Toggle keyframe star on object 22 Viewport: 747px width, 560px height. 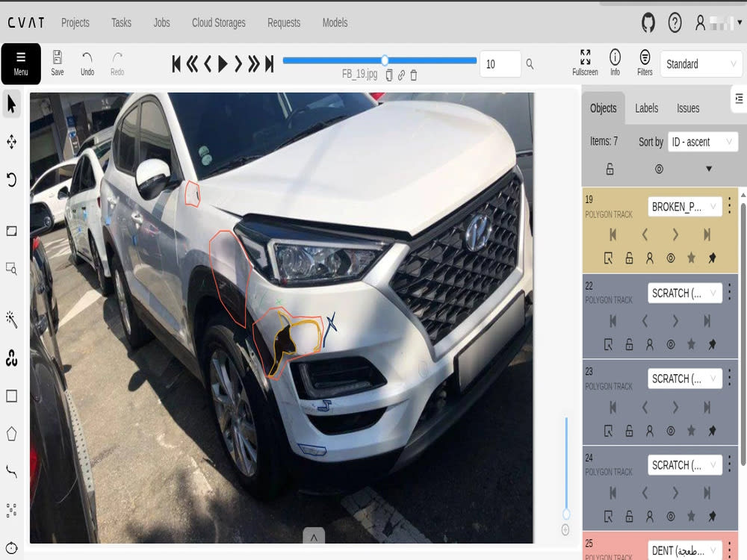coord(691,343)
